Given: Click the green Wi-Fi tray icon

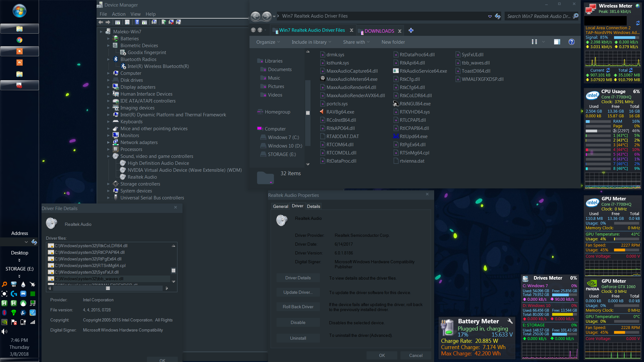Looking at the screenshot, I should click(x=14, y=313).
